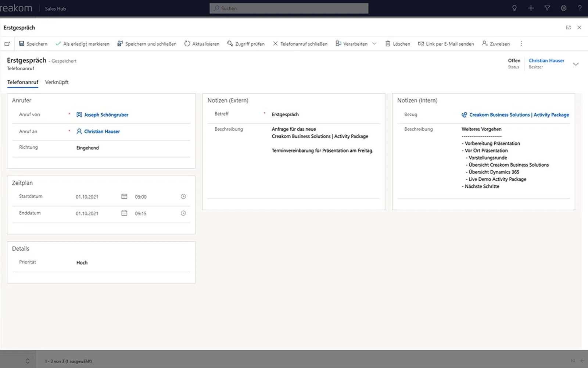The image size is (588, 368).
Task: Click Telefonanruf schließen
Action: (x=300, y=44)
